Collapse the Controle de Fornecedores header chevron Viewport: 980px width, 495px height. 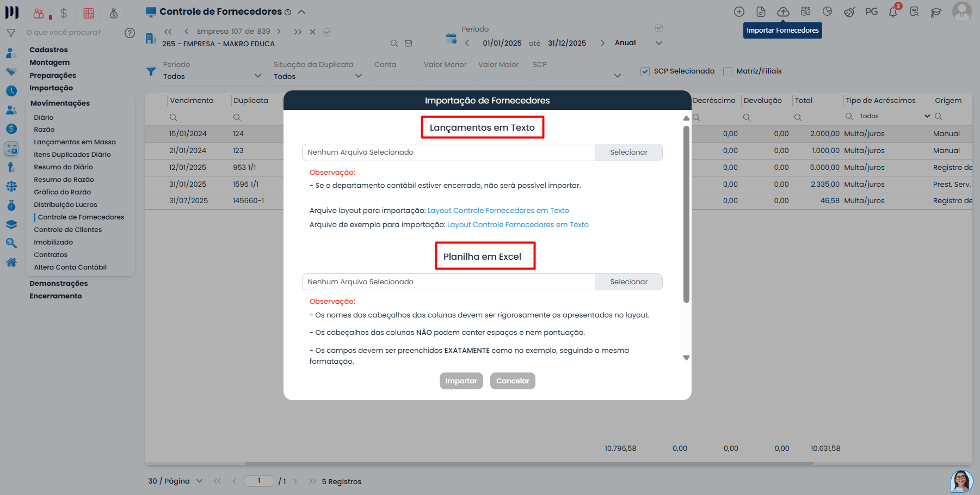point(302,12)
